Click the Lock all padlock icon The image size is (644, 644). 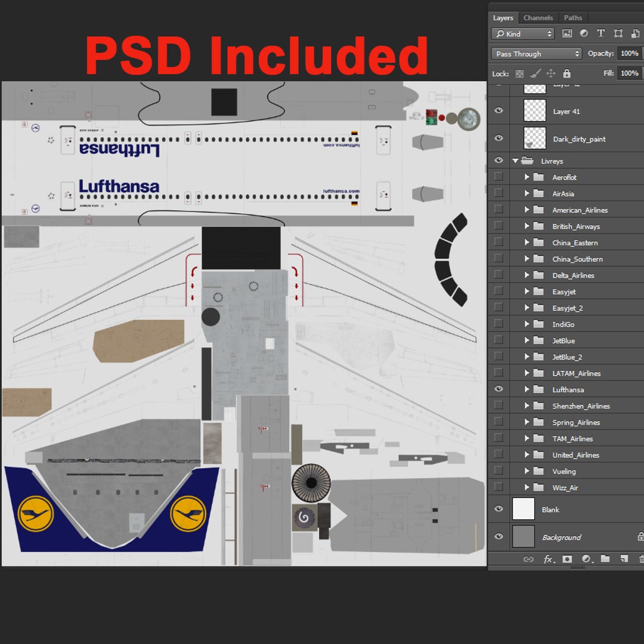coord(567,73)
